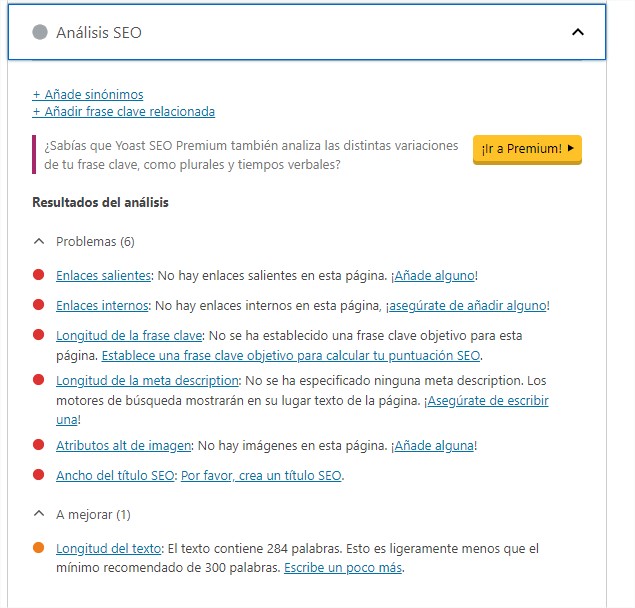Click the Por favor, crea un título SEO link
635x608 pixels.
261,475
